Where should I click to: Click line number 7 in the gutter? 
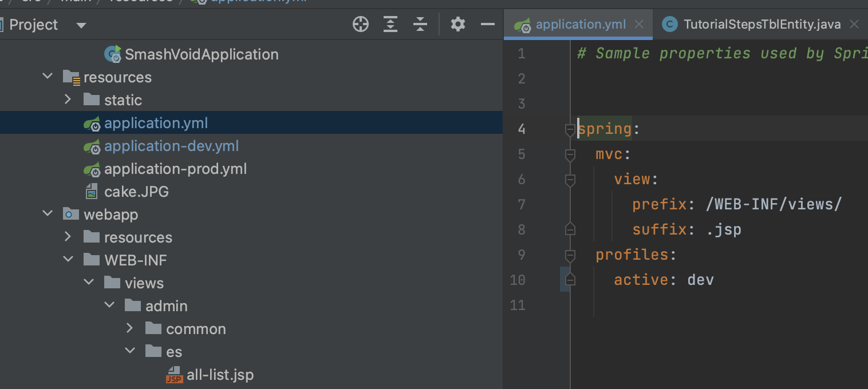pyautogui.click(x=520, y=204)
